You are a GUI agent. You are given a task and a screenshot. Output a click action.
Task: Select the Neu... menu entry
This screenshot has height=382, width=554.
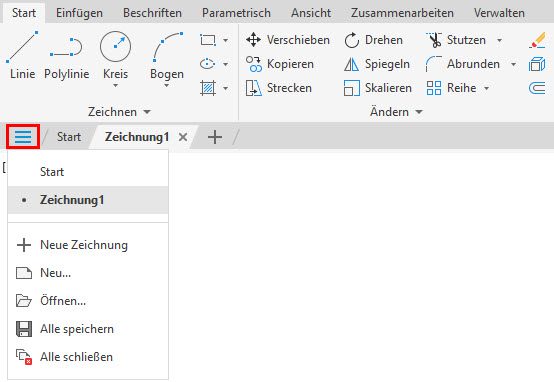coord(88,273)
